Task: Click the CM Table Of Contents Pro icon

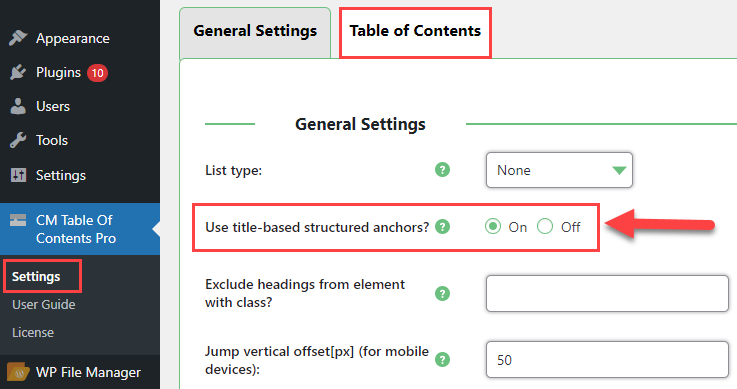Action: click(18, 220)
